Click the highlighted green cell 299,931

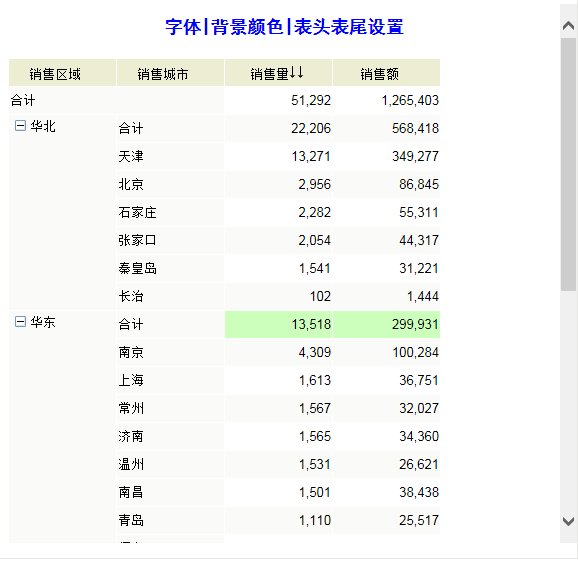click(386, 325)
